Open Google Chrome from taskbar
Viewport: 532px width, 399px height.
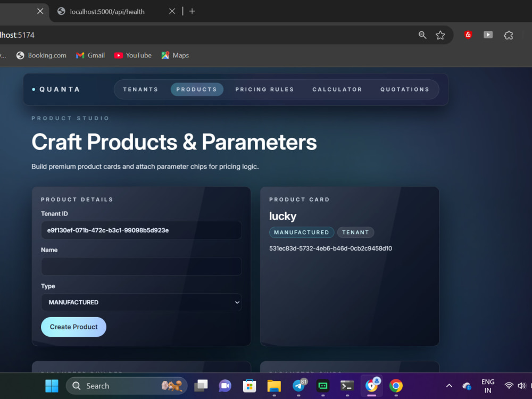point(396,386)
